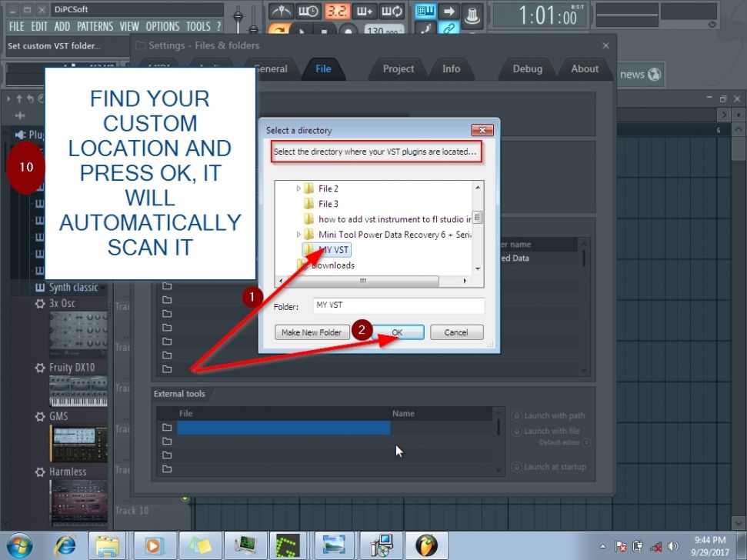747x560 pixels.
Task: Click OK in the Select a directory dialog
Action: 397,332
